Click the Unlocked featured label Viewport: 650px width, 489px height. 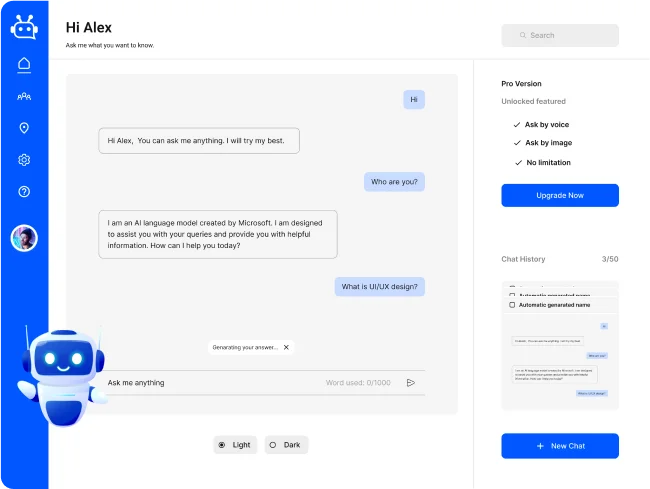[x=534, y=102]
